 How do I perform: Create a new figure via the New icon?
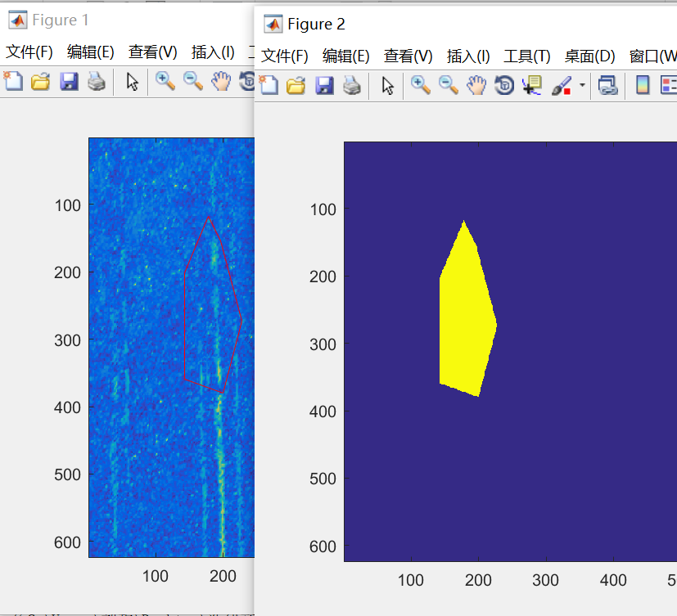(269, 85)
